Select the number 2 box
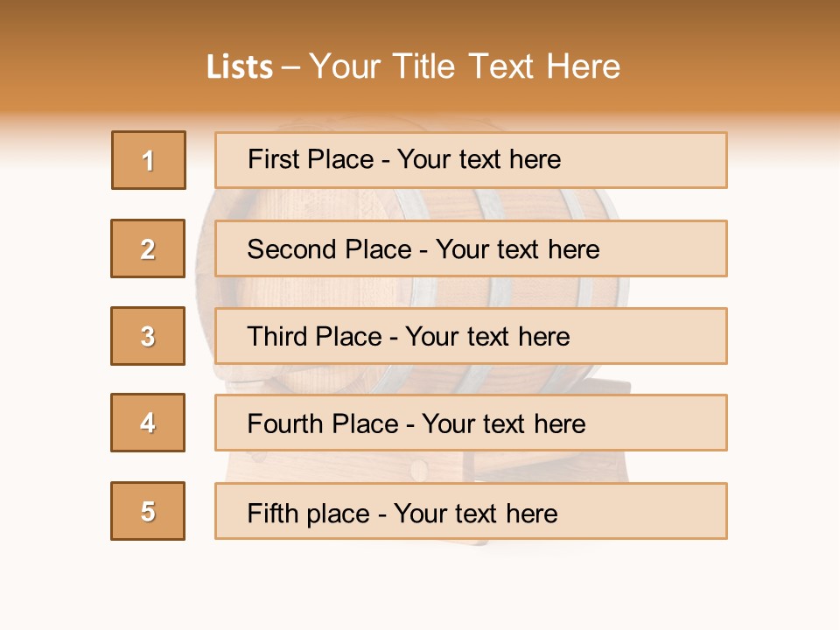840x630 pixels. click(x=148, y=248)
